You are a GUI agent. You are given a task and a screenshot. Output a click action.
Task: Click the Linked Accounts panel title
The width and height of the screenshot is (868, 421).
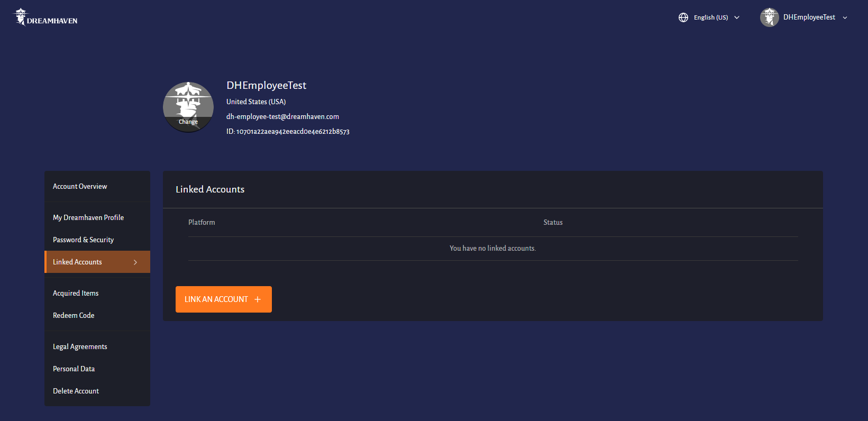[210, 189]
